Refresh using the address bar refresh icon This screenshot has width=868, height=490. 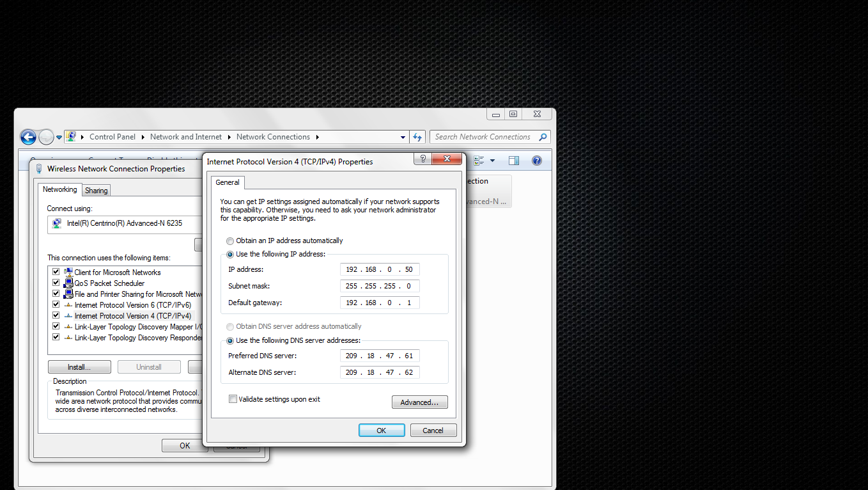(x=417, y=136)
